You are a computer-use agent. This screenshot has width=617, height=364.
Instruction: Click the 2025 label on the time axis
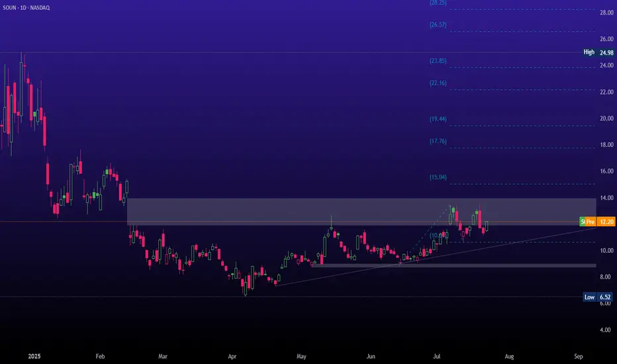click(x=34, y=357)
